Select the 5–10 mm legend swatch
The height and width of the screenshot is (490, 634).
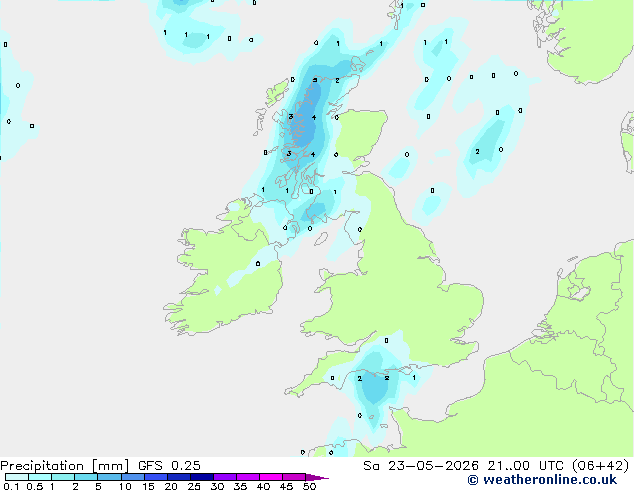[109, 477]
